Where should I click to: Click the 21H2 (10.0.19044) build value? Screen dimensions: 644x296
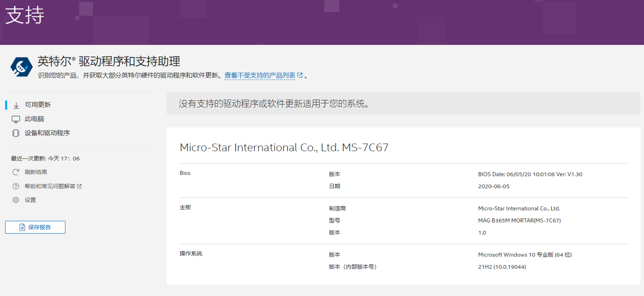tap(502, 267)
